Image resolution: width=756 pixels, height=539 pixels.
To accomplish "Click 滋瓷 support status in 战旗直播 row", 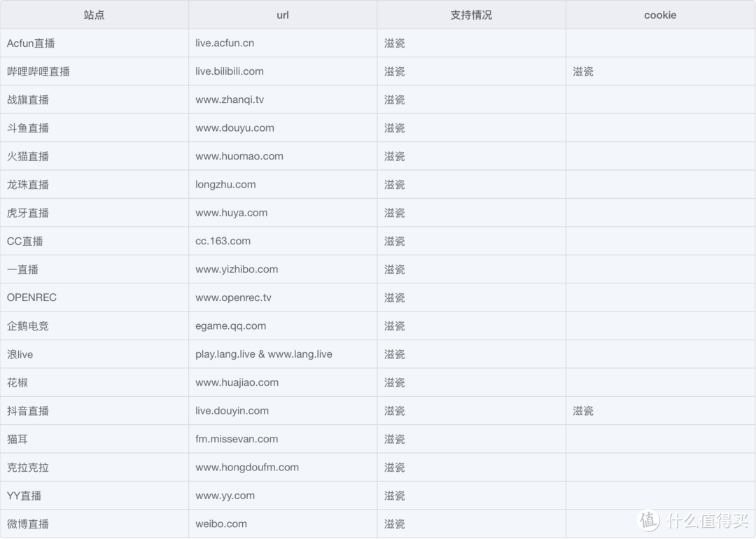I will click(394, 100).
